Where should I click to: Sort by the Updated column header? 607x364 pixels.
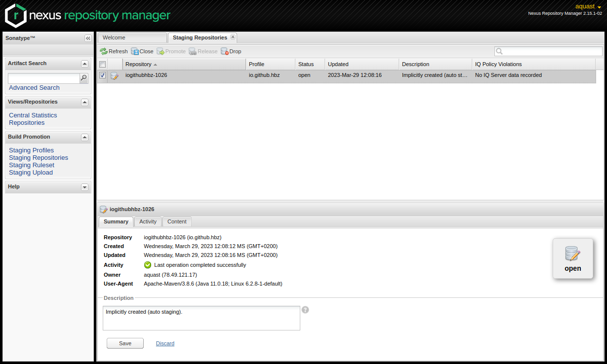(x=362, y=64)
